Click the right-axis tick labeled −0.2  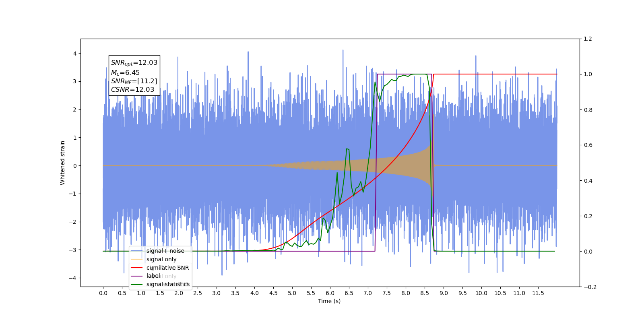click(590, 287)
